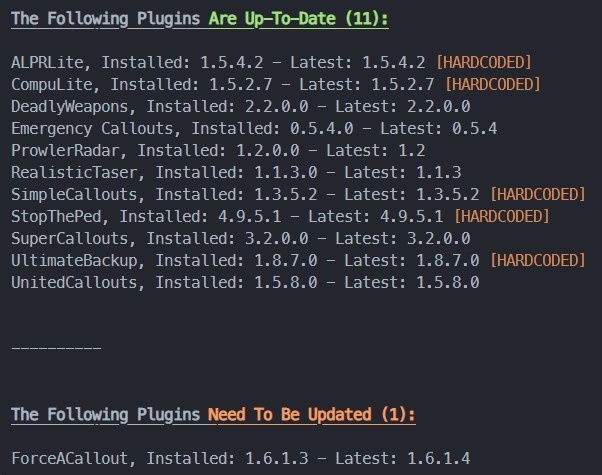Click the UnitedCallouts latest version 1.5.8.0
Screen dimensions: 602x475
(x=448, y=283)
